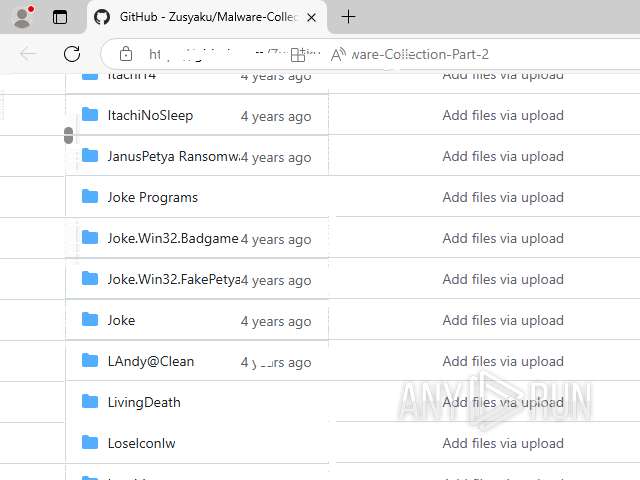Open the Joke.Win32.FakePetya folder
Screen dimensions: 640x480
tap(174, 279)
